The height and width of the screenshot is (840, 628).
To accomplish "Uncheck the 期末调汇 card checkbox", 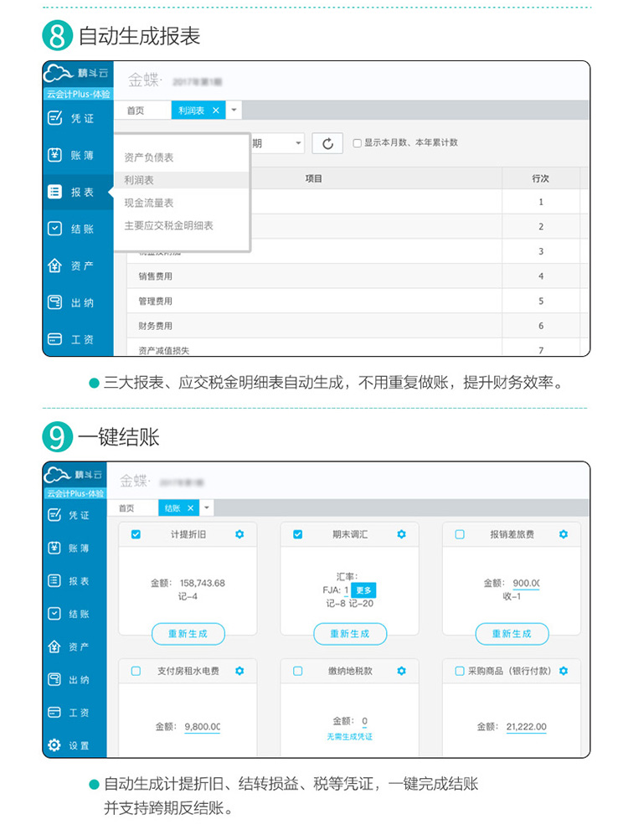I will pos(298,534).
